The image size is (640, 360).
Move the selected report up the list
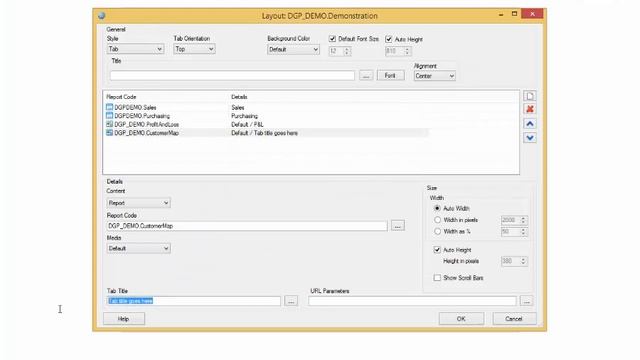click(x=530, y=124)
